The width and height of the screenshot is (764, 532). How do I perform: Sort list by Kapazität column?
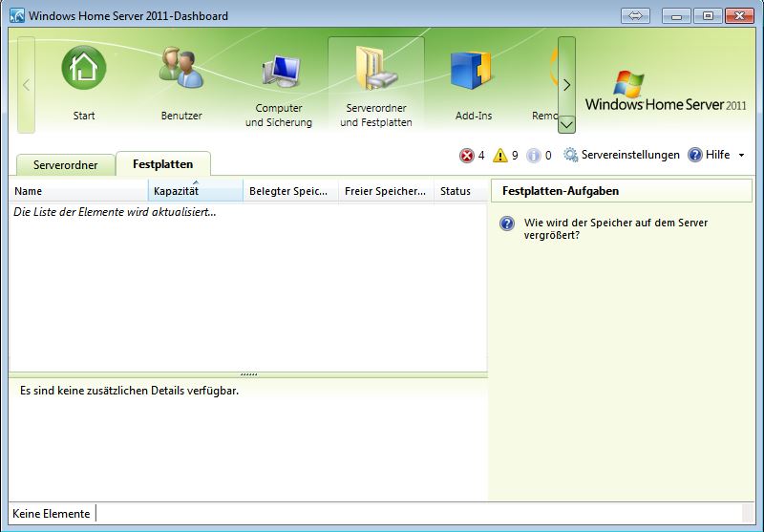pos(196,191)
